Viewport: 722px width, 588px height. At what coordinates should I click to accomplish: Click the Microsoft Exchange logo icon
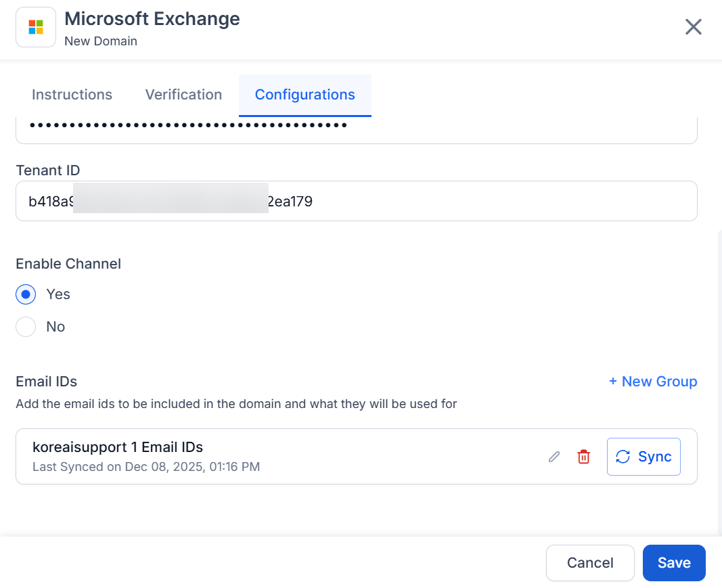[36, 27]
